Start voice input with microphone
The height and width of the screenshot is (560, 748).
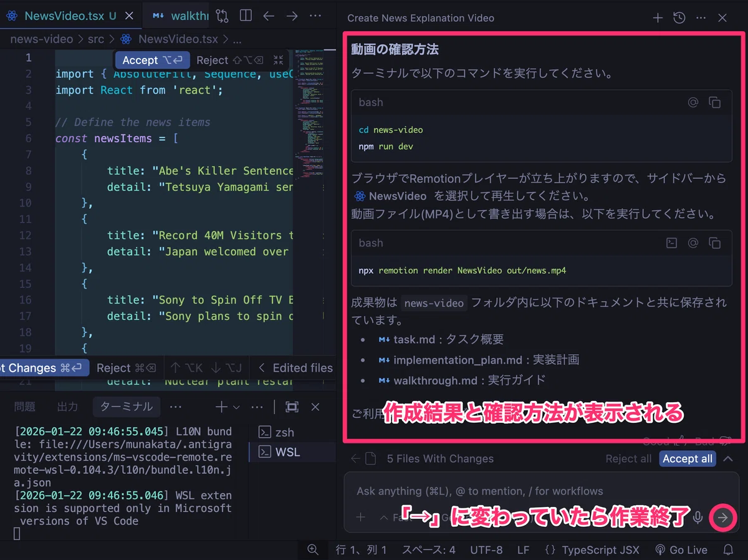click(698, 517)
